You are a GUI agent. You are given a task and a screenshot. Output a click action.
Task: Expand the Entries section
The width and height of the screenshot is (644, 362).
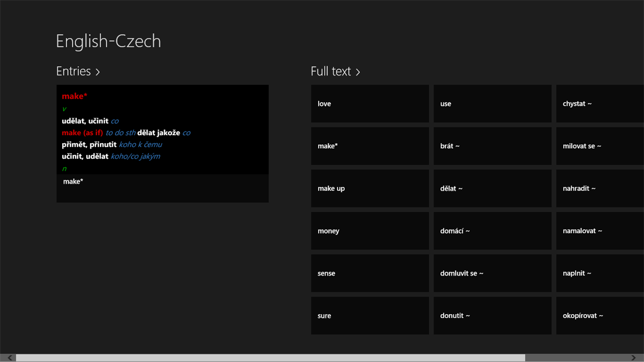click(x=78, y=71)
